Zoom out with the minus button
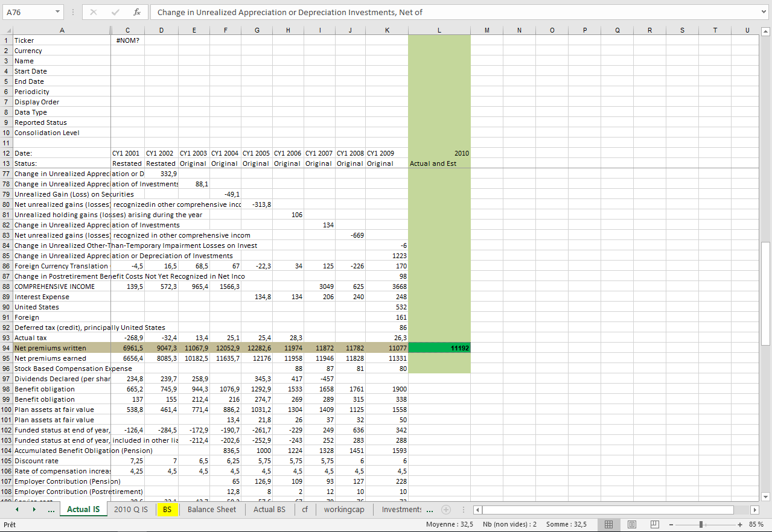The width and height of the screenshot is (772, 532). click(672, 524)
